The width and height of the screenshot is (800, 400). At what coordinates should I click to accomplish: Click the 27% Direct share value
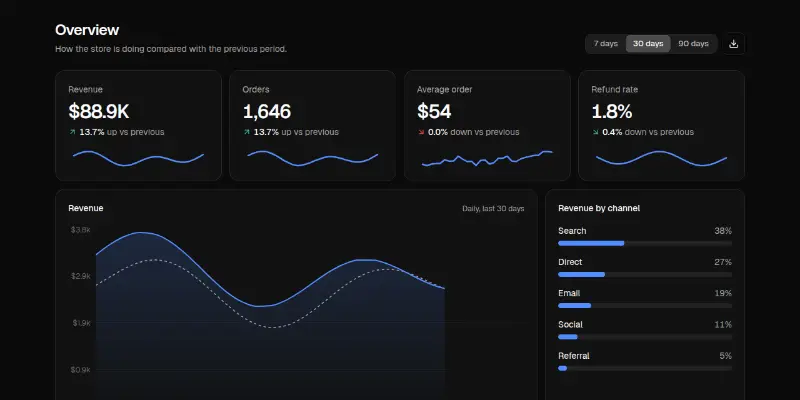(x=723, y=262)
